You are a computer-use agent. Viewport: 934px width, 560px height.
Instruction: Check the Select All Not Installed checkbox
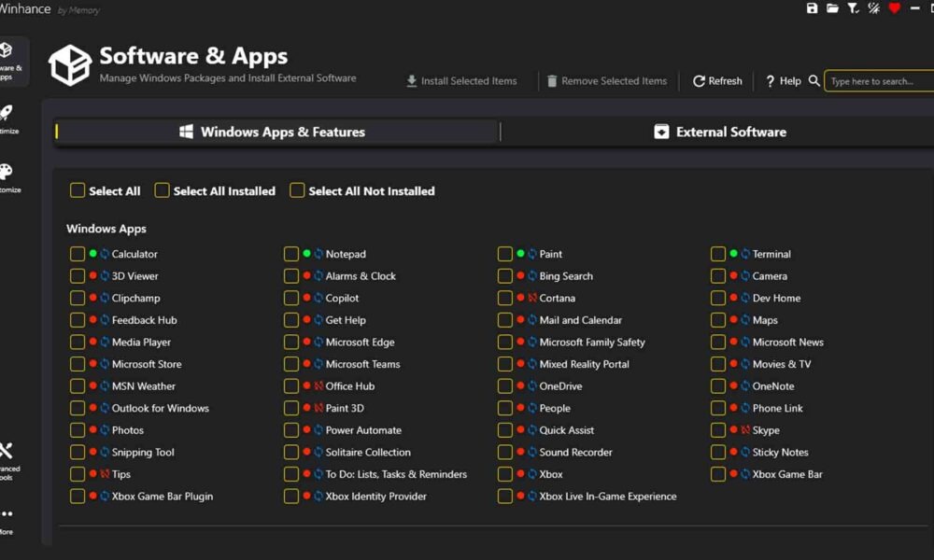297,190
